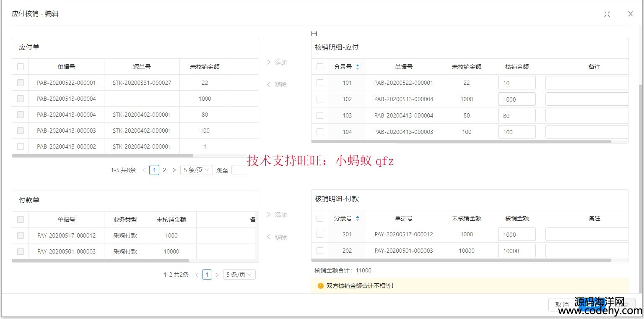The image size is (644, 319).
Task: Click horizontal scrollbar under 核销明细-应付 table
Action: click(461, 141)
